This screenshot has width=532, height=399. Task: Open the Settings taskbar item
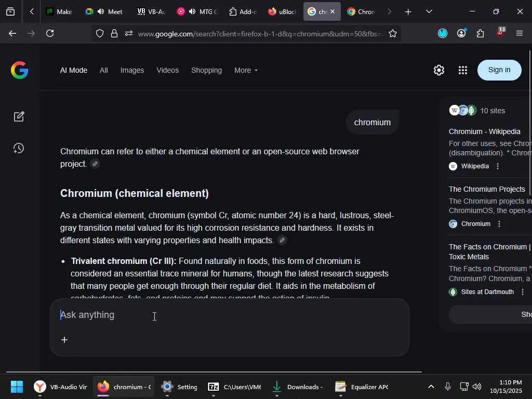[x=179, y=387]
